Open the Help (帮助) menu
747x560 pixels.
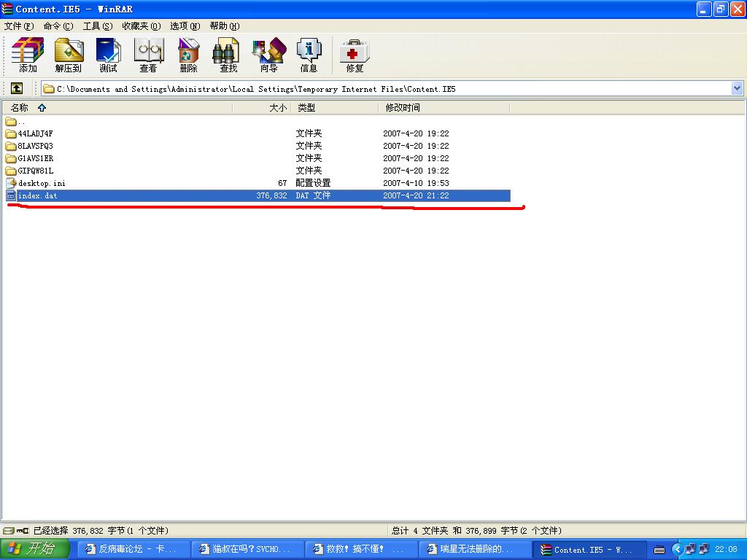click(x=225, y=26)
